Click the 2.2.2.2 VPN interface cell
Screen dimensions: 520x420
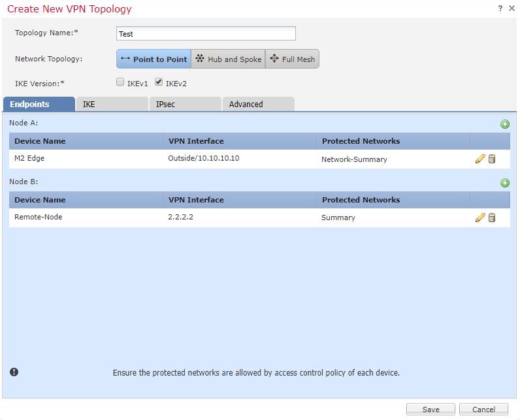click(240, 218)
